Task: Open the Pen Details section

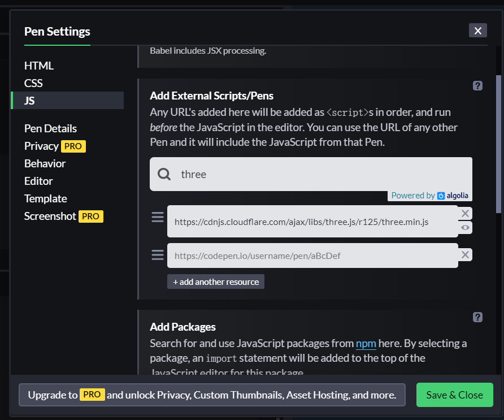Action: point(50,128)
